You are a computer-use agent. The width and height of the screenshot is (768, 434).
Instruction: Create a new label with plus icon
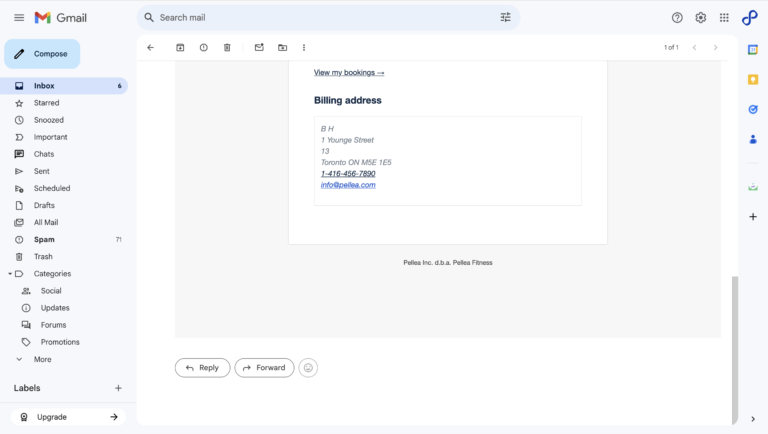(118, 388)
